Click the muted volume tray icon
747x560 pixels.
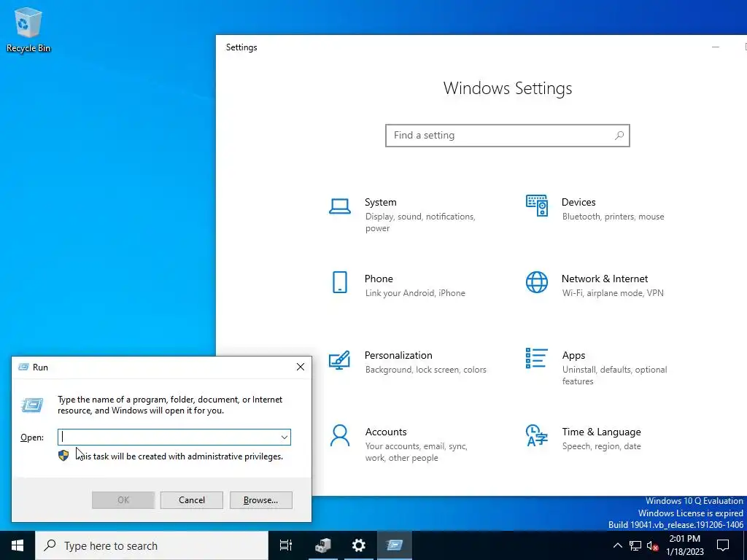[x=653, y=545]
